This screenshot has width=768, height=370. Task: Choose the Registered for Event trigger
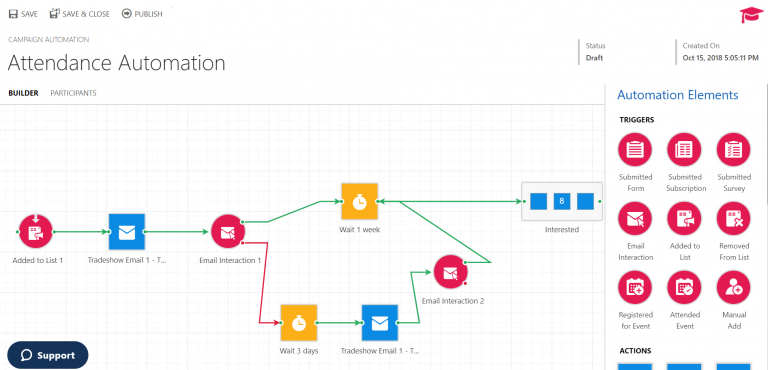point(635,288)
